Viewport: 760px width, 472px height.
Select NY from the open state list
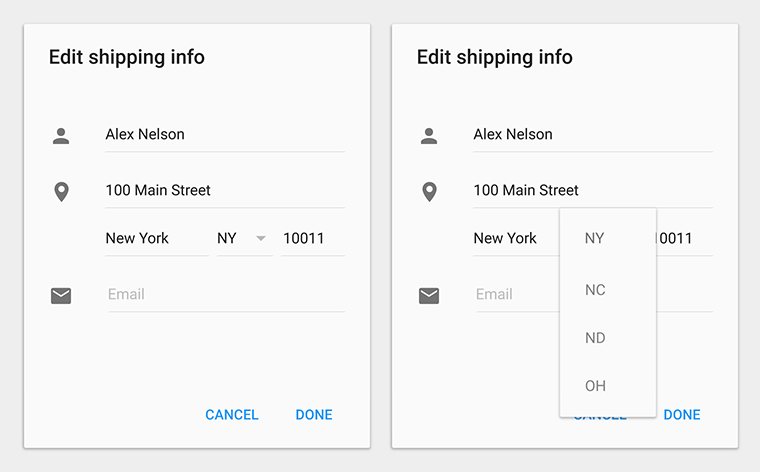coord(595,239)
